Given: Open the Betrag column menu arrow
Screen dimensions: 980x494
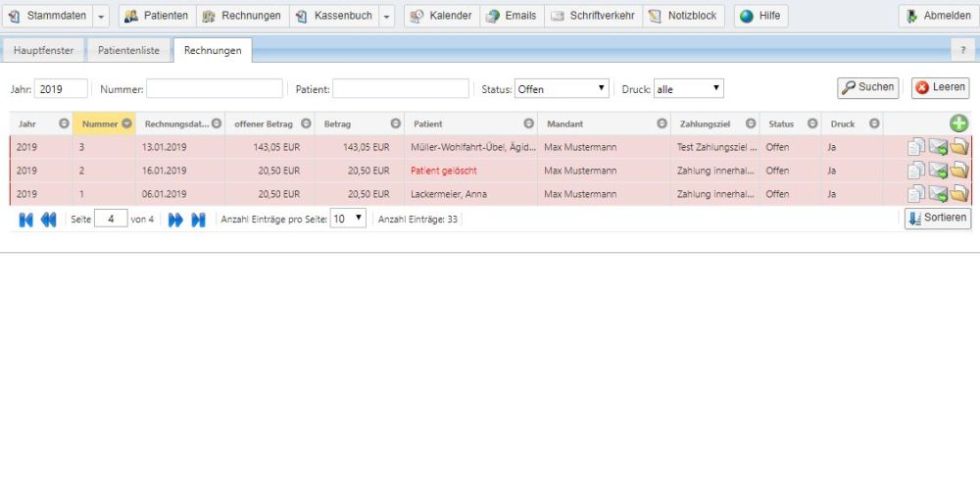Looking at the screenshot, I should [396, 123].
